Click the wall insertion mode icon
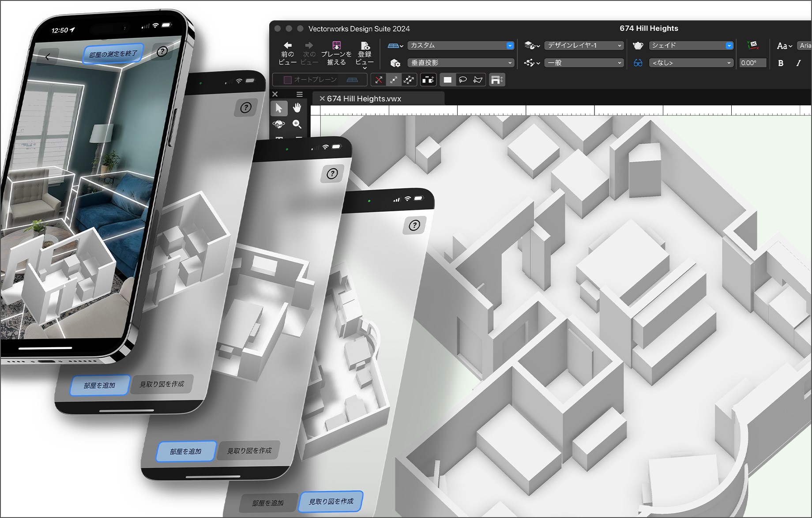Screen dimensions: 812x518 click(497, 80)
